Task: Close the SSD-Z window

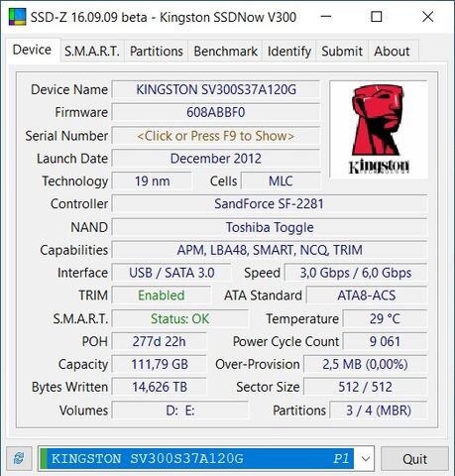Action: click(428, 17)
